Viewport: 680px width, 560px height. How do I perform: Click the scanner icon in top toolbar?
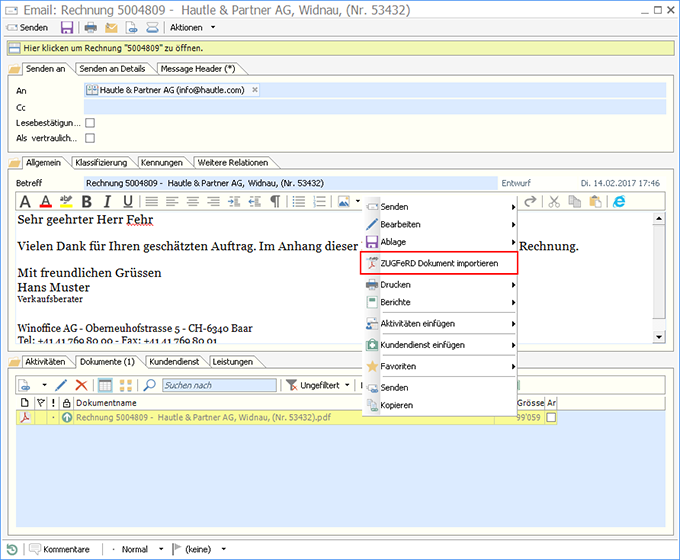coord(152,28)
